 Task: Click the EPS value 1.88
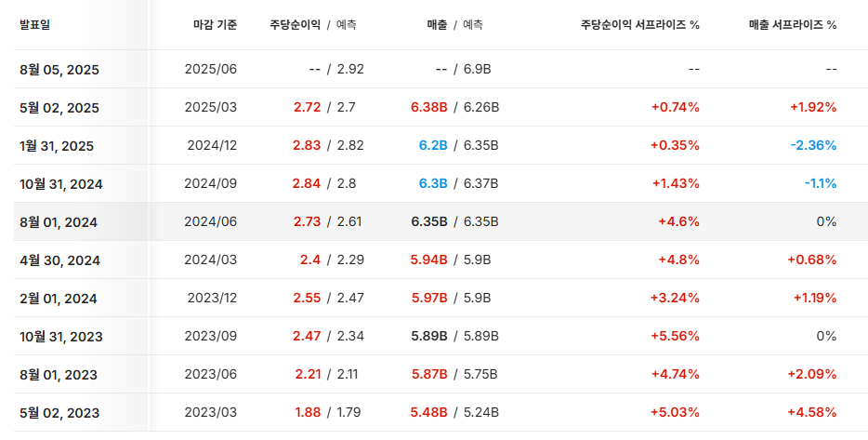pyautogui.click(x=308, y=413)
